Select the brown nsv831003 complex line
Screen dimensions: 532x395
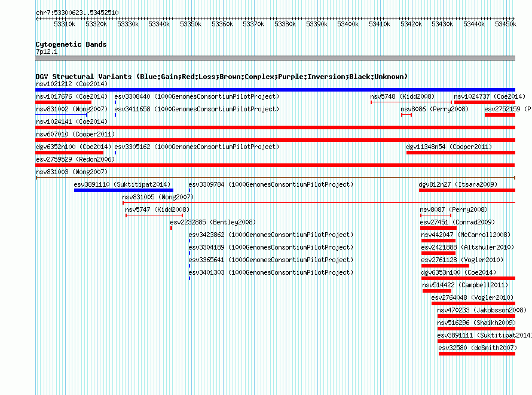275,178
